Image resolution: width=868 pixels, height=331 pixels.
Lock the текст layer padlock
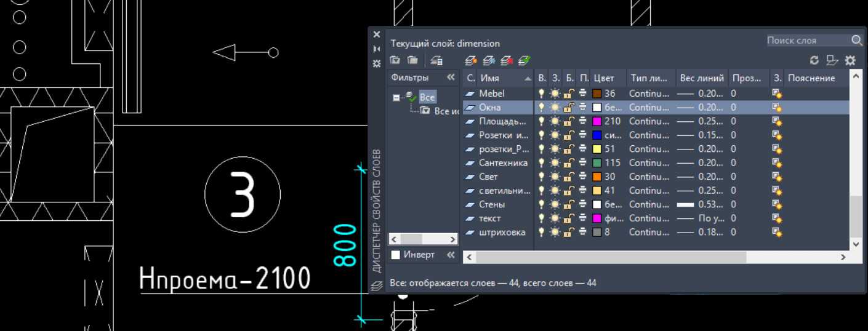tap(569, 218)
